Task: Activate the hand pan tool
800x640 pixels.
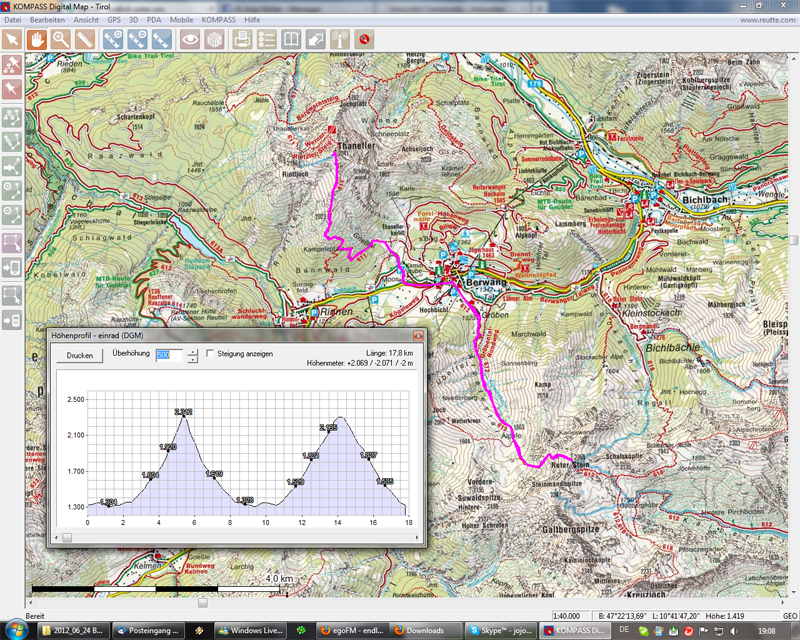Action: (38, 39)
